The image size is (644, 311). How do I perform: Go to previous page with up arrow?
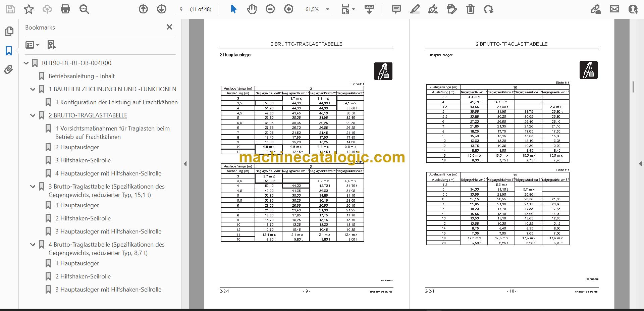point(143,9)
